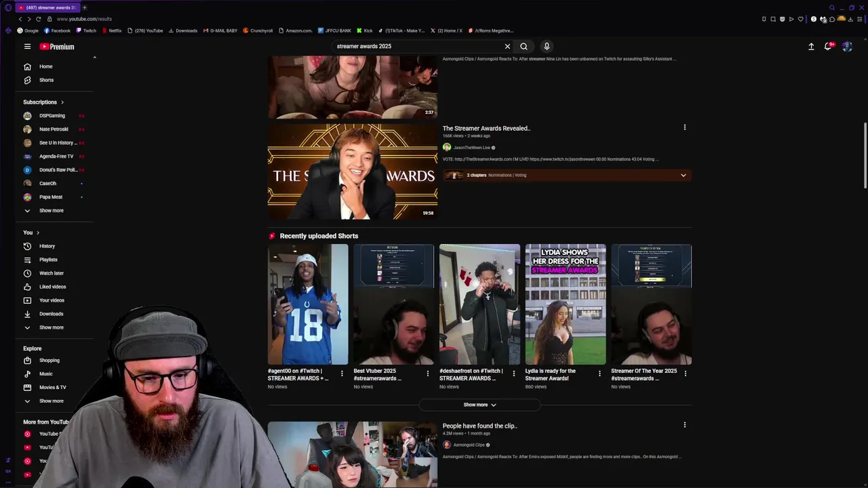Show more recently uploaded Shorts
Image resolution: width=868 pixels, height=488 pixels.
(479, 405)
